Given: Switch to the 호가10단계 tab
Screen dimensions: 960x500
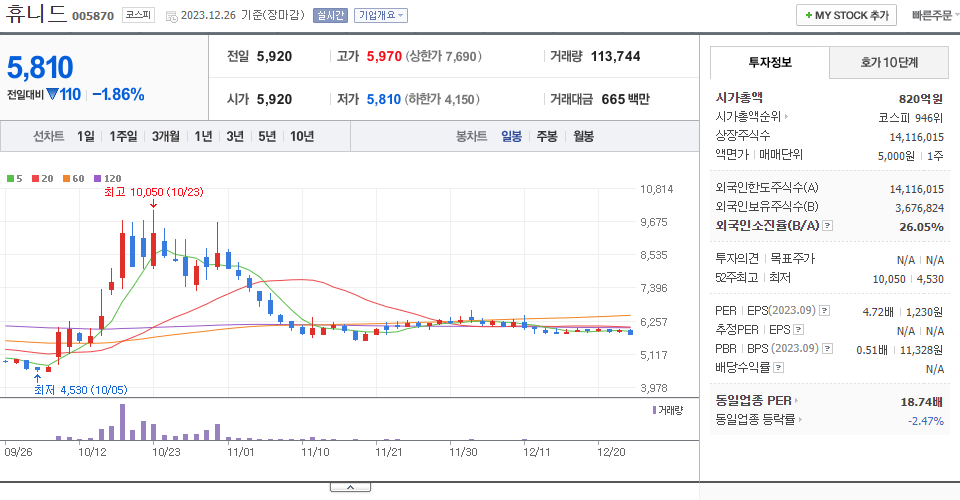Looking at the screenshot, I should tap(889, 62).
